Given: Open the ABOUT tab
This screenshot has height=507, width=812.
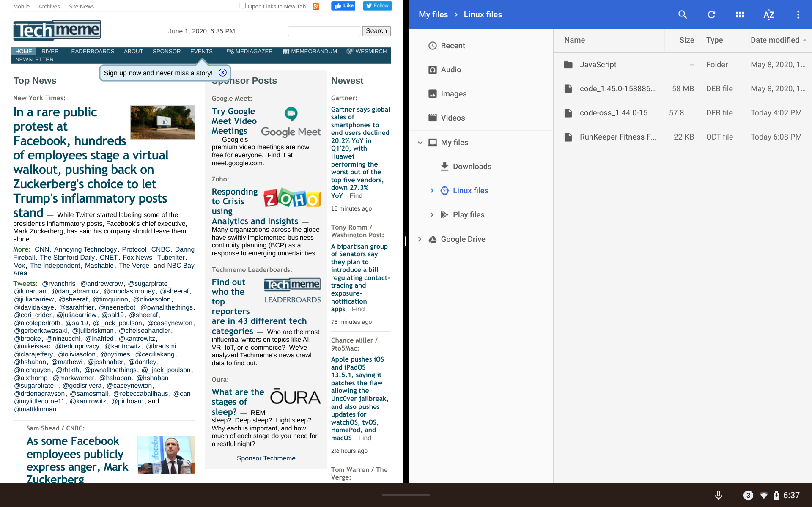Looking at the screenshot, I should pyautogui.click(x=133, y=51).
